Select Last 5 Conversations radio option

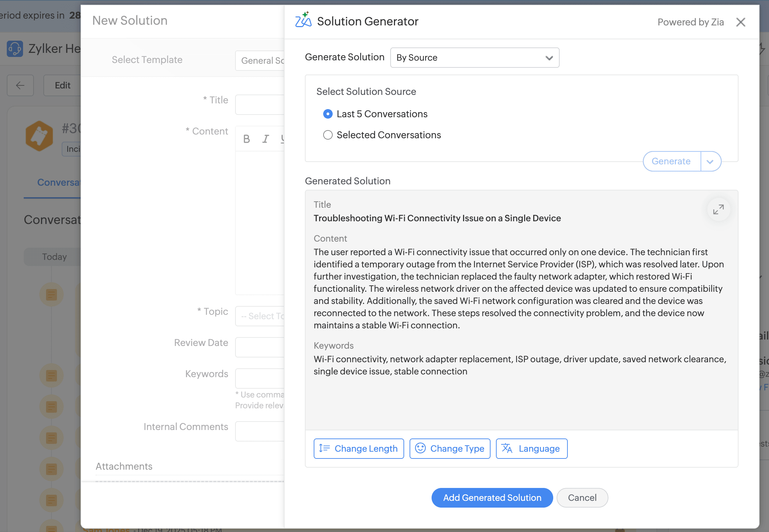[x=328, y=114]
